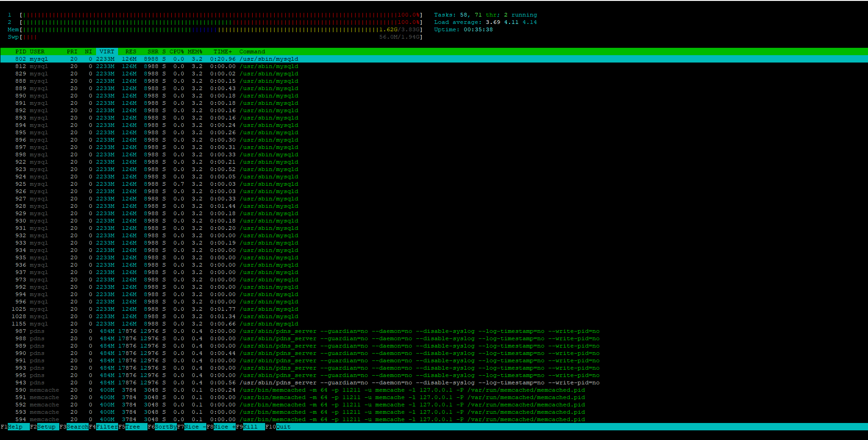The image size is (868, 440).
Task: Sort by the Command column header
Action: tap(252, 51)
